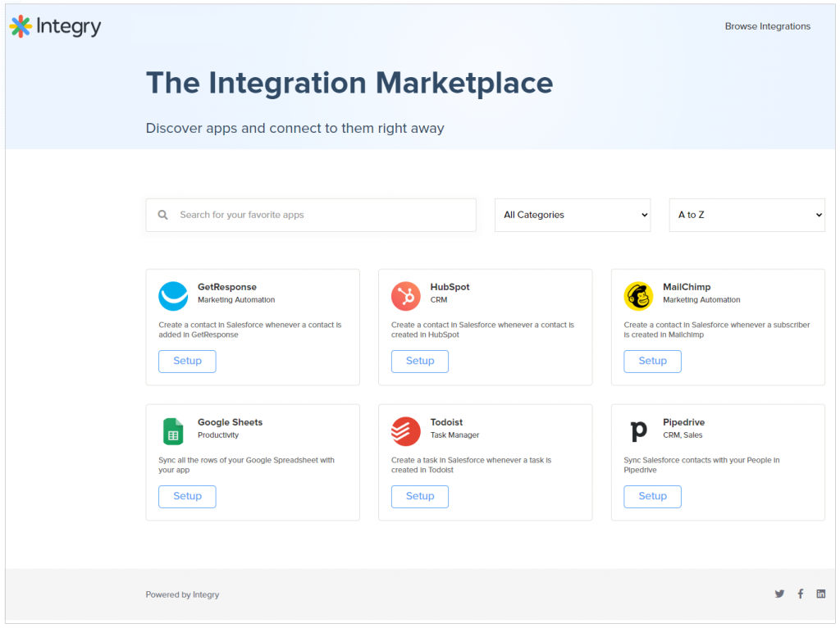Click the Task Manager category label

pos(454,435)
